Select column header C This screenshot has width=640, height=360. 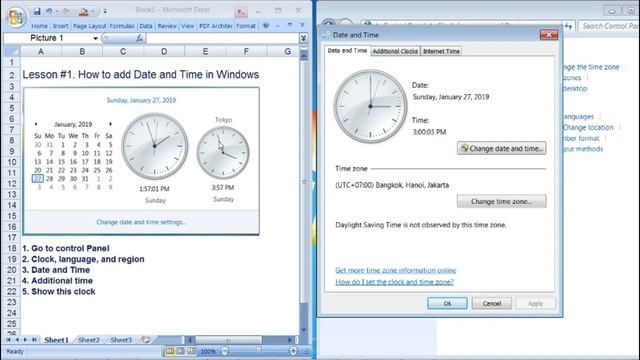[x=123, y=51]
